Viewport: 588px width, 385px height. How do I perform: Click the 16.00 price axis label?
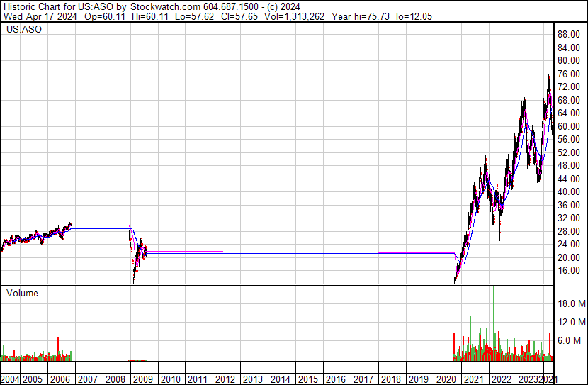pos(568,270)
